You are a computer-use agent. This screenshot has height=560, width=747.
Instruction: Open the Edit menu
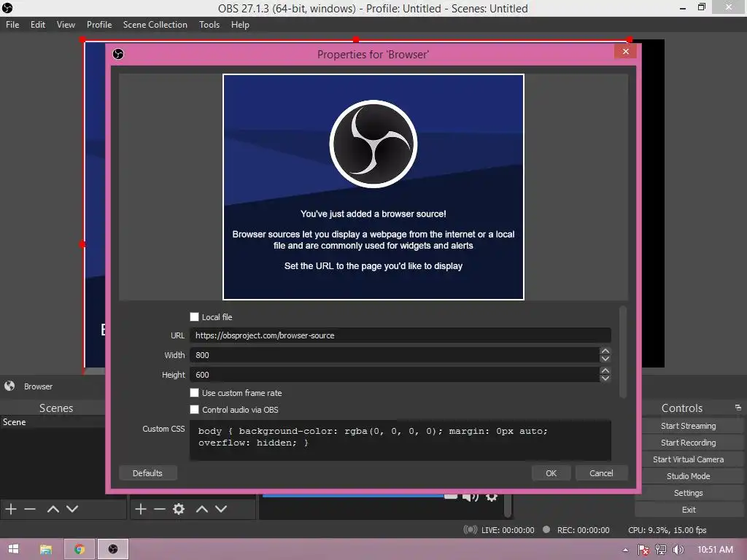(x=38, y=25)
